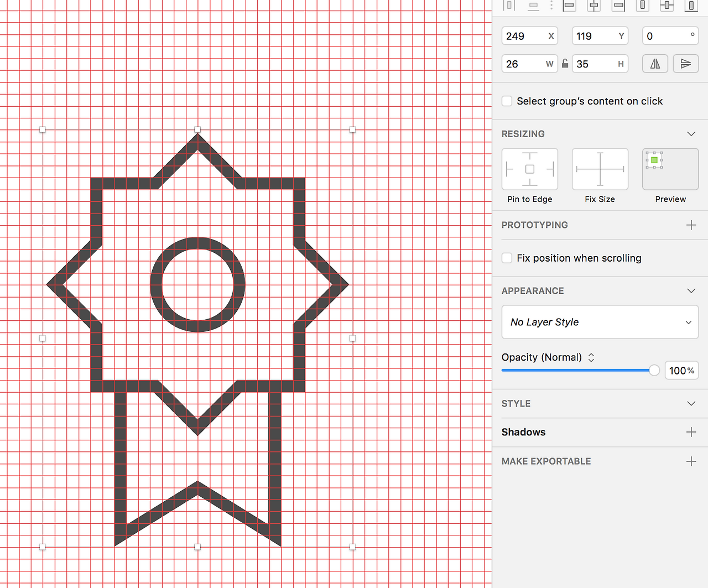The image size is (708, 588).
Task: Add a Prototyping link with plus
Action: (x=691, y=225)
